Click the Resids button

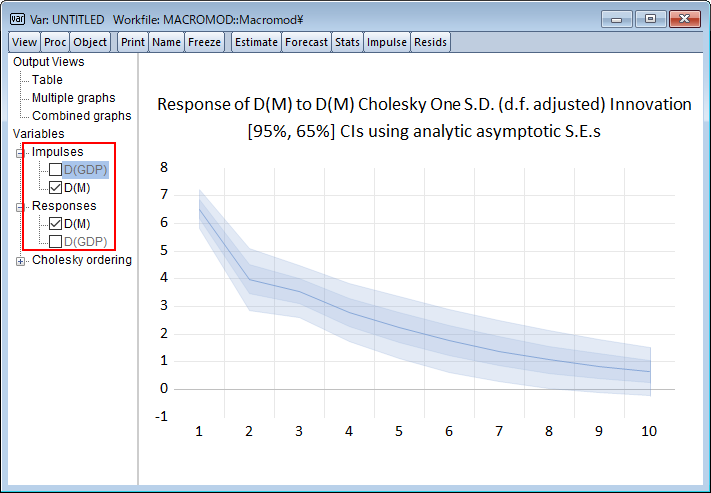pyautogui.click(x=430, y=42)
